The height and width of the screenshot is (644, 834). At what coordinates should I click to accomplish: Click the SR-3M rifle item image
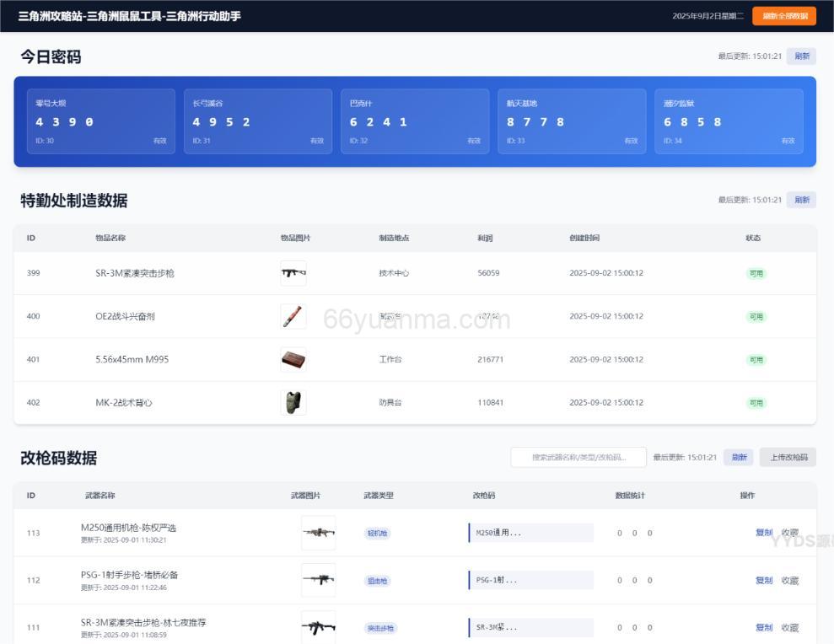pyautogui.click(x=293, y=273)
